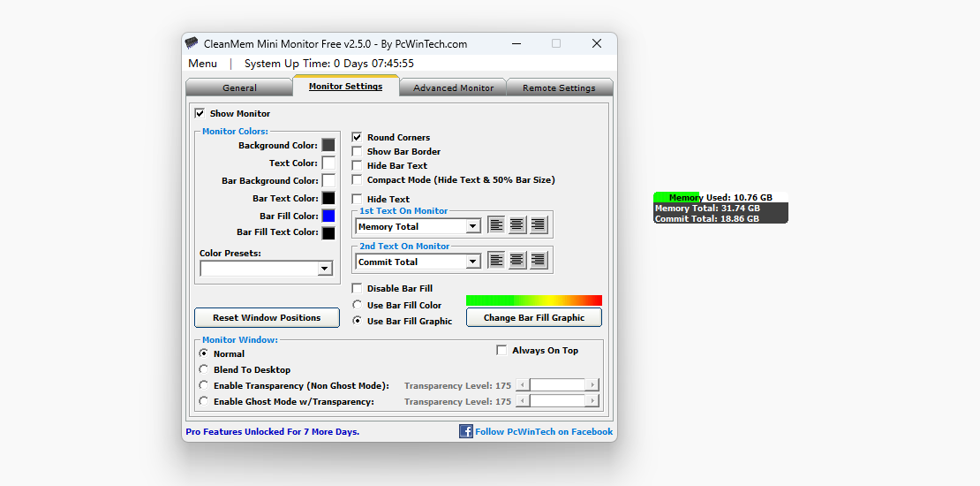Expand the Commit Total dropdown list
This screenshot has height=486, width=980.
click(472, 262)
